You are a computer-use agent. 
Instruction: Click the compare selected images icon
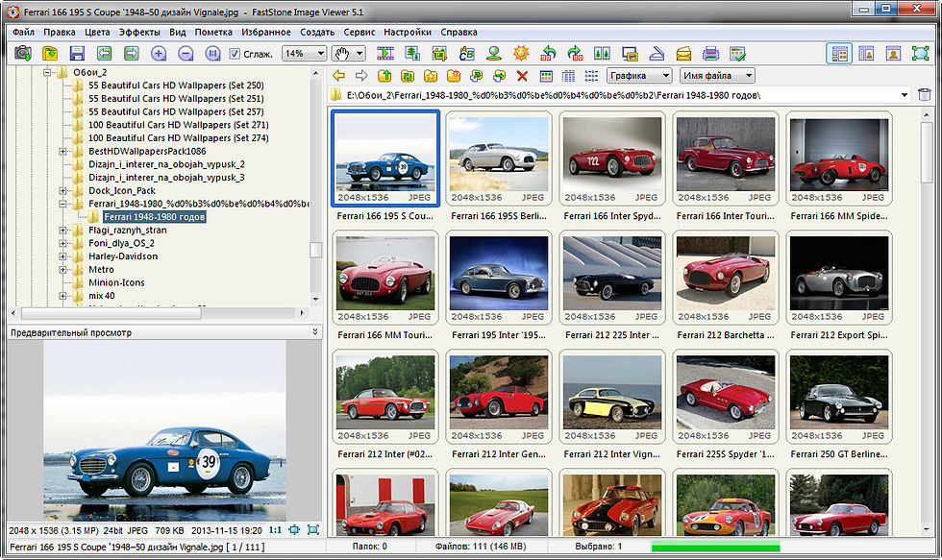602,54
